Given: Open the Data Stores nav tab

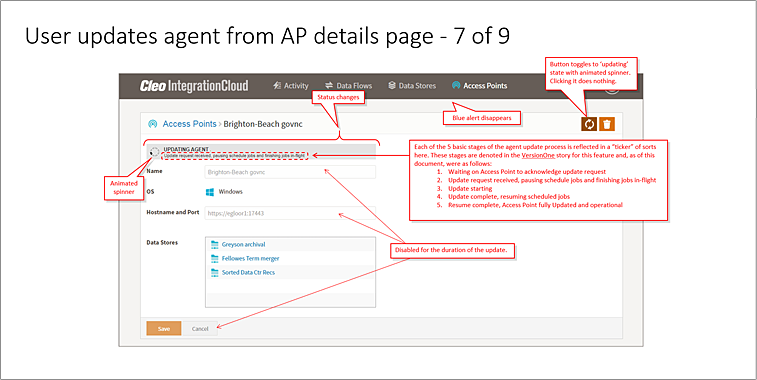Looking at the screenshot, I should [x=412, y=85].
